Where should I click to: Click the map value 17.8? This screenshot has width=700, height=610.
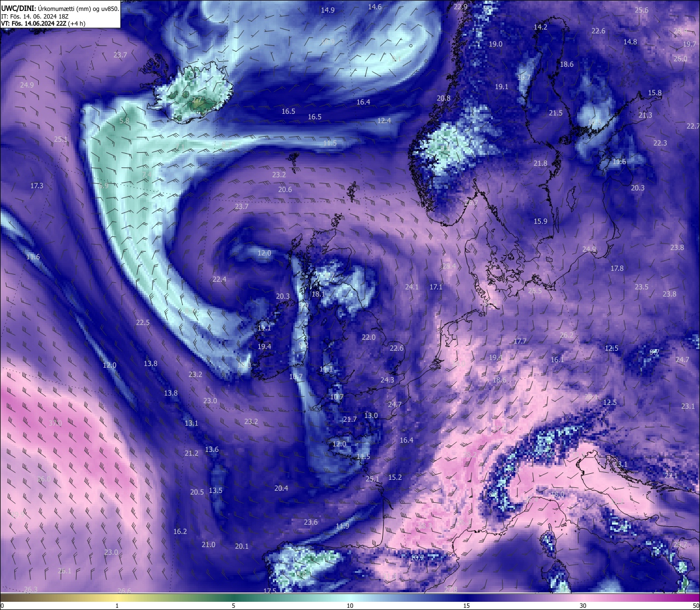(617, 268)
